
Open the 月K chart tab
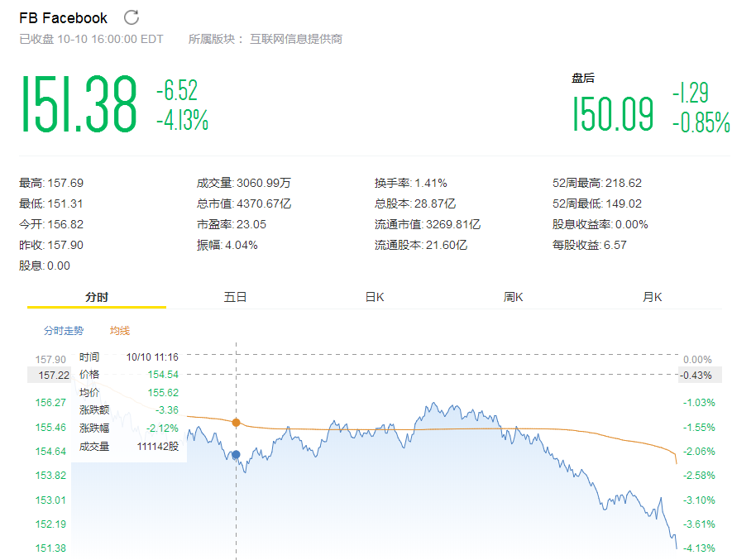652,297
